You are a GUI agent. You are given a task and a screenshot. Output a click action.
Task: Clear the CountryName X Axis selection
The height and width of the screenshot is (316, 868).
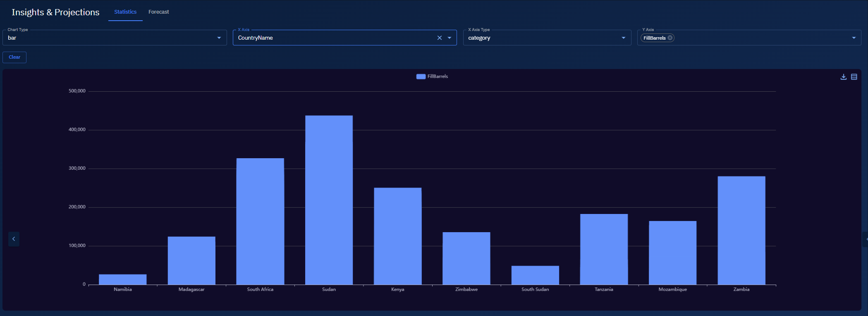(440, 38)
